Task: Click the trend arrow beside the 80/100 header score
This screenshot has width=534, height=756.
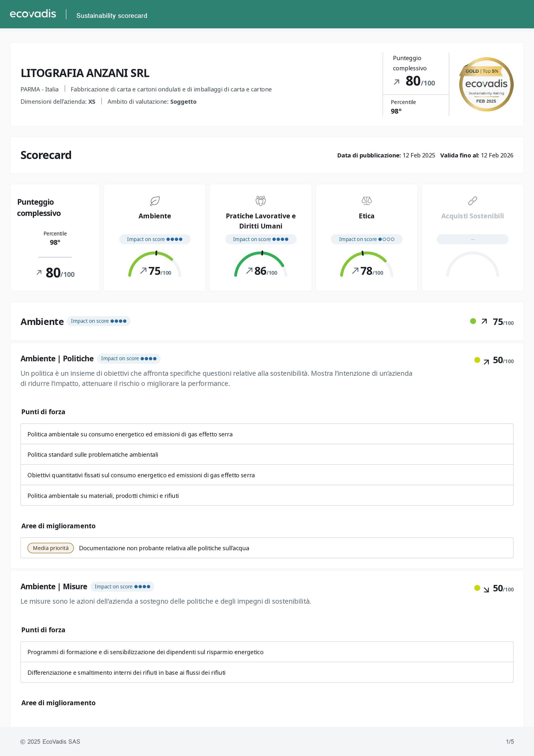Action: click(x=397, y=82)
